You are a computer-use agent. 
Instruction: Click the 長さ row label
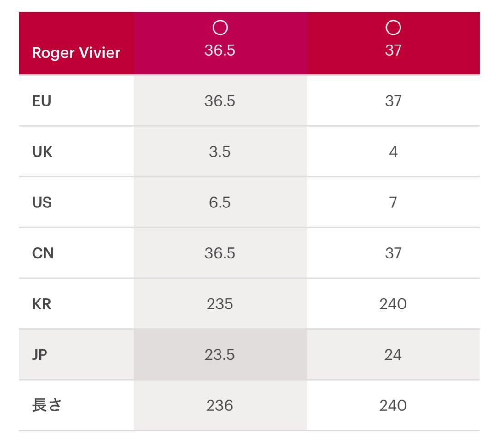tap(46, 405)
